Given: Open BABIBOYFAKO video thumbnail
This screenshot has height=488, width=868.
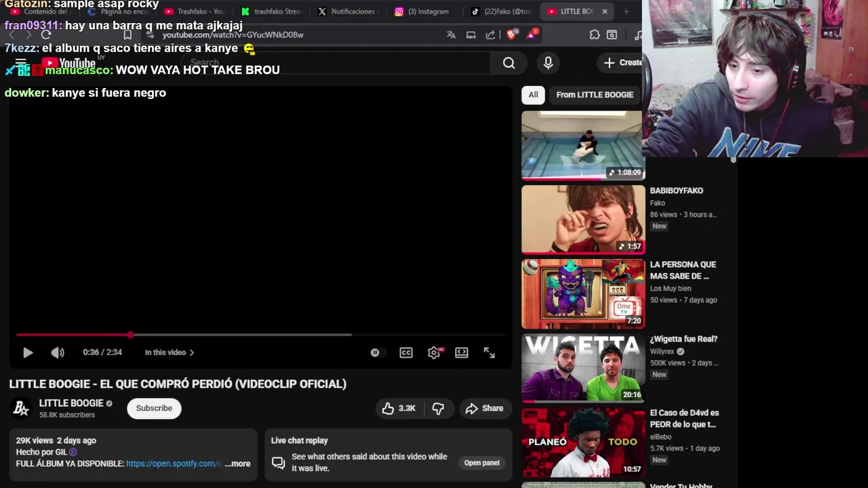Looking at the screenshot, I should coord(583,219).
